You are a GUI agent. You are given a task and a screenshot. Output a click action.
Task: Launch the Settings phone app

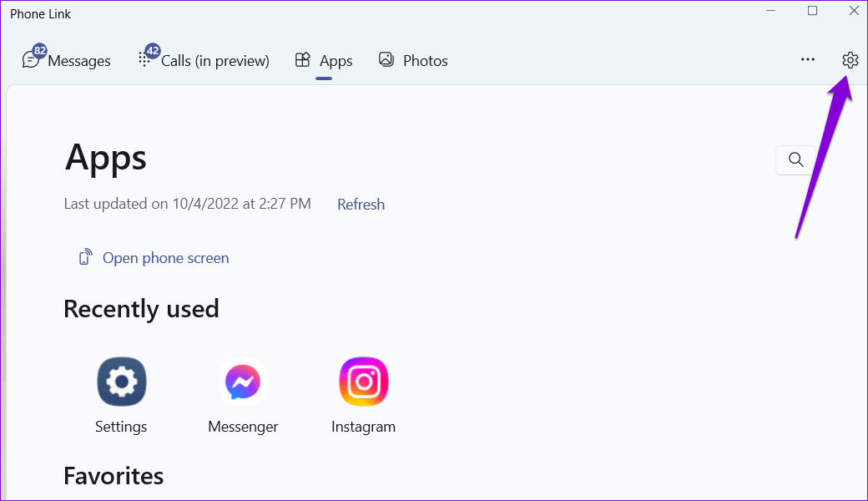pyautogui.click(x=122, y=382)
